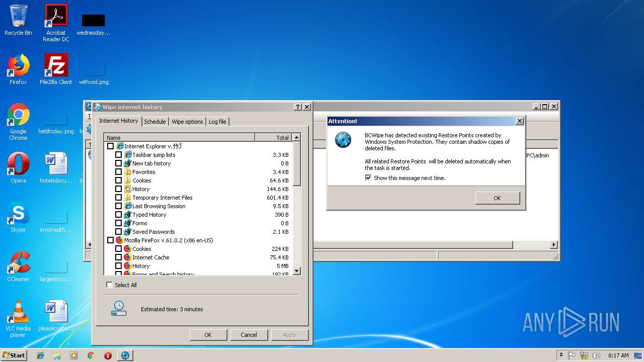
Task: Show hidden tray icons arrow
Action: point(561,355)
